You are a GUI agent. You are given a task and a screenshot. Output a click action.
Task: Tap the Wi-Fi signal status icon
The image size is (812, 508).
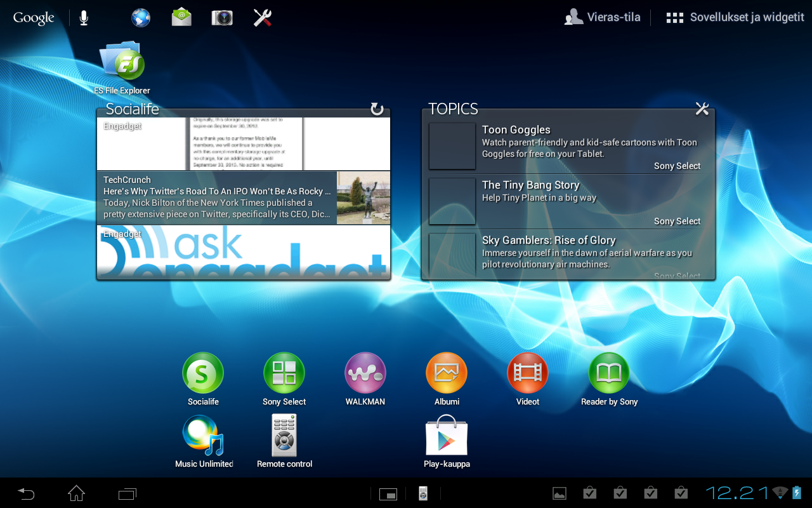(780, 493)
